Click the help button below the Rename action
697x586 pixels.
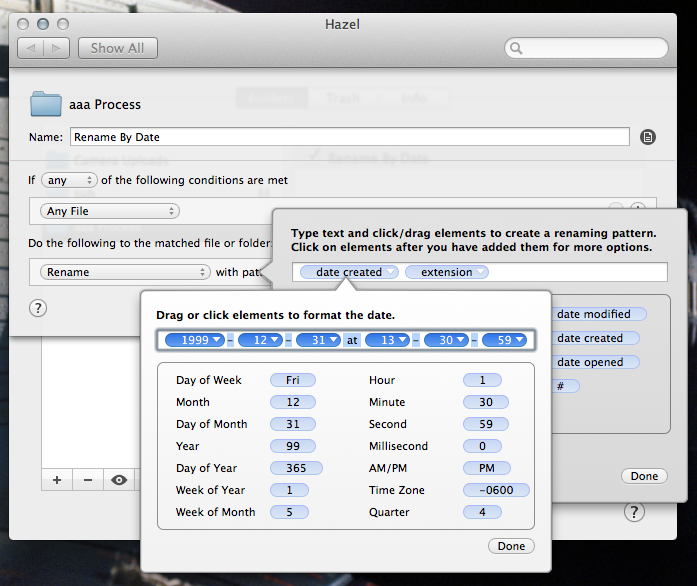click(x=38, y=308)
